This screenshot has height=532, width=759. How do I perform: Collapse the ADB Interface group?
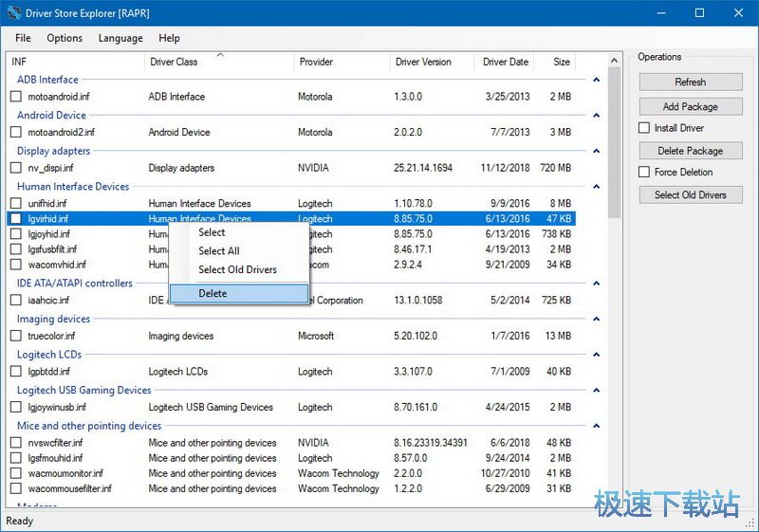[x=597, y=80]
